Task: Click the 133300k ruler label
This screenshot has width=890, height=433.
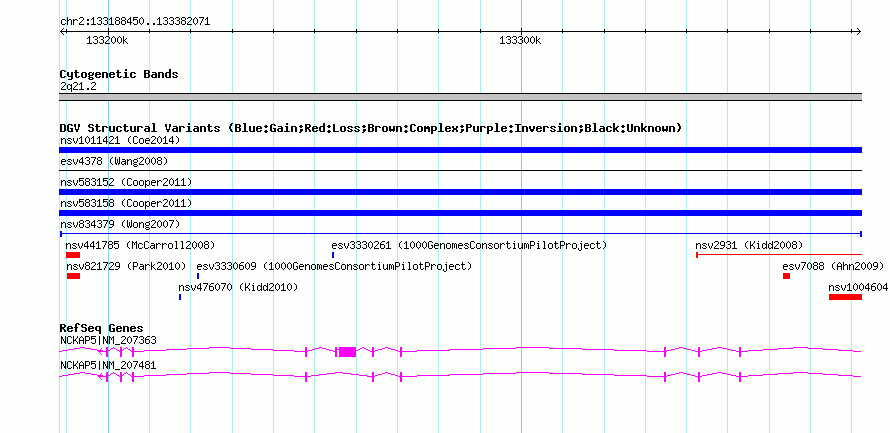Action: click(520, 40)
